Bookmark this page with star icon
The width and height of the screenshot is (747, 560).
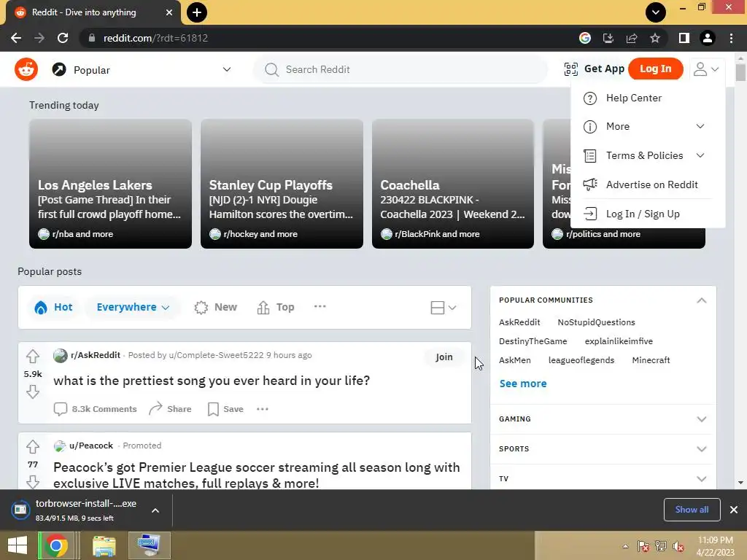coord(655,38)
